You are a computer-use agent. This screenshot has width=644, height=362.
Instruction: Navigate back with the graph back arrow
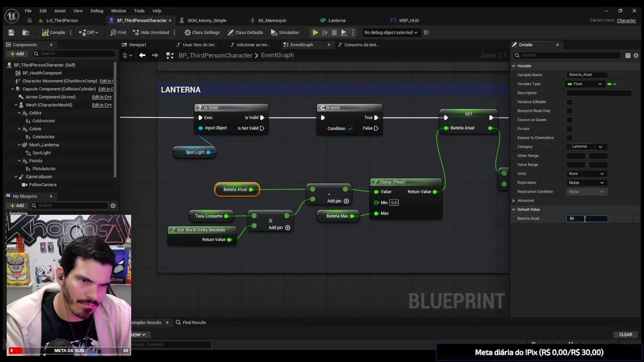coord(142,55)
